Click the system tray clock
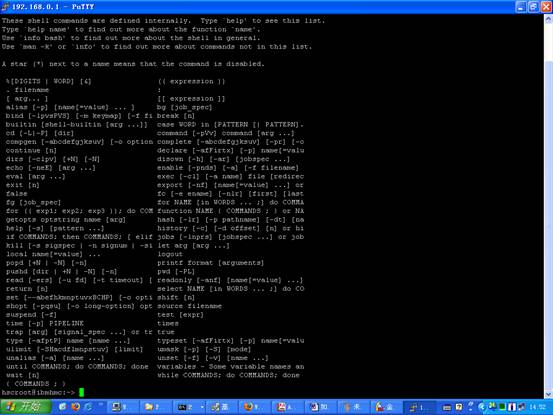 537,407
